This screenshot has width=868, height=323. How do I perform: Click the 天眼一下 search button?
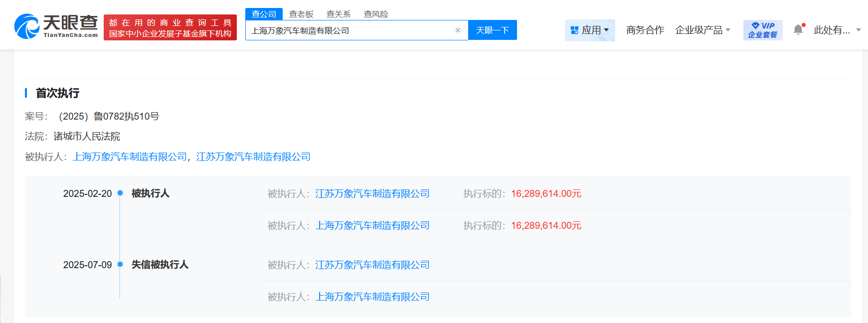[x=493, y=30]
